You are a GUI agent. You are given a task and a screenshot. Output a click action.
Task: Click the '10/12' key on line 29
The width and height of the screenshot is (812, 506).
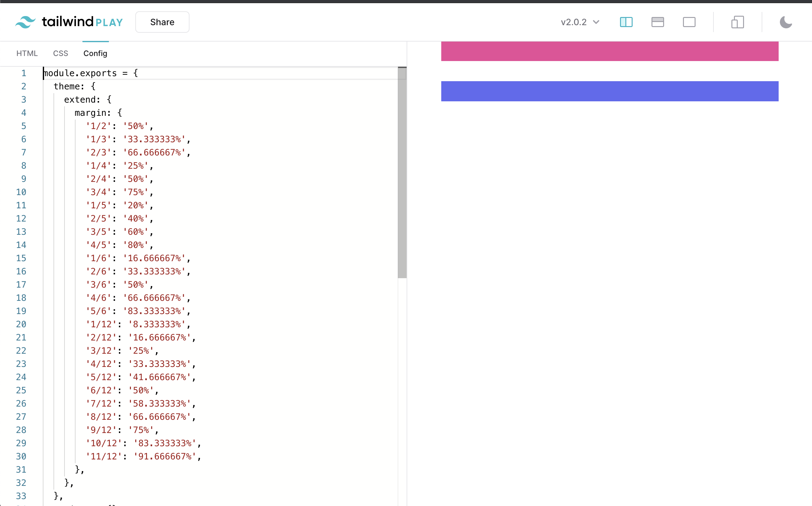(x=104, y=443)
